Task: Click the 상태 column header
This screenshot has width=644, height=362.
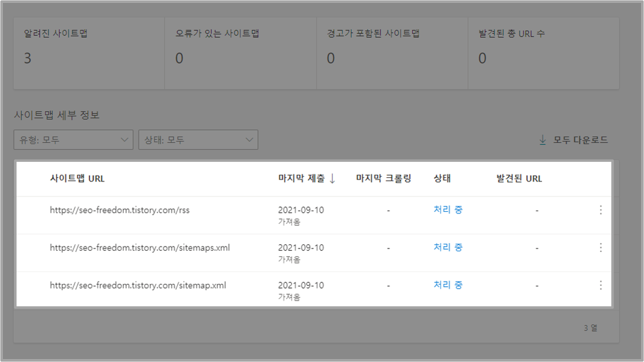Action: tap(442, 178)
